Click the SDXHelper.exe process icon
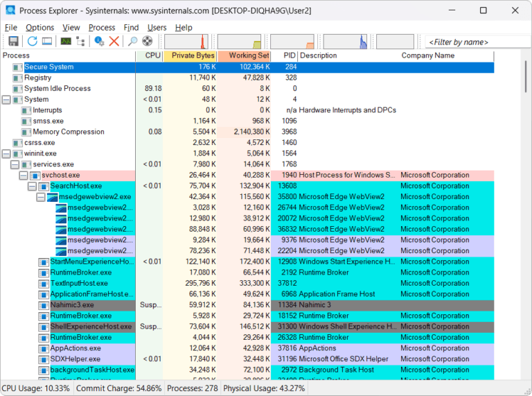The height and width of the screenshot is (396, 532). point(44,360)
